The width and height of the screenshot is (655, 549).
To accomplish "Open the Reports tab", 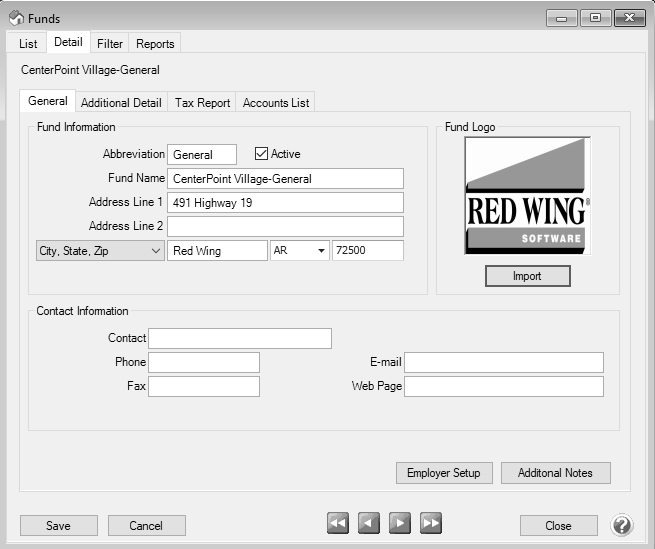I will pos(155,44).
